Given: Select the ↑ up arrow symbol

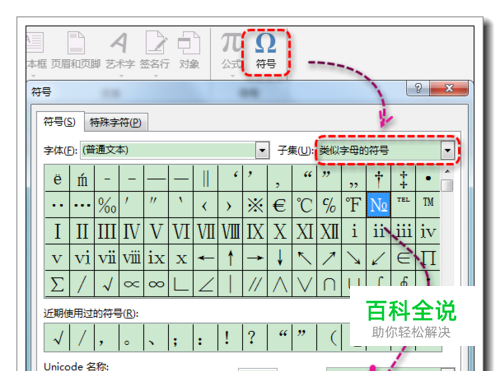Looking at the screenshot, I should click(x=230, y=258).
